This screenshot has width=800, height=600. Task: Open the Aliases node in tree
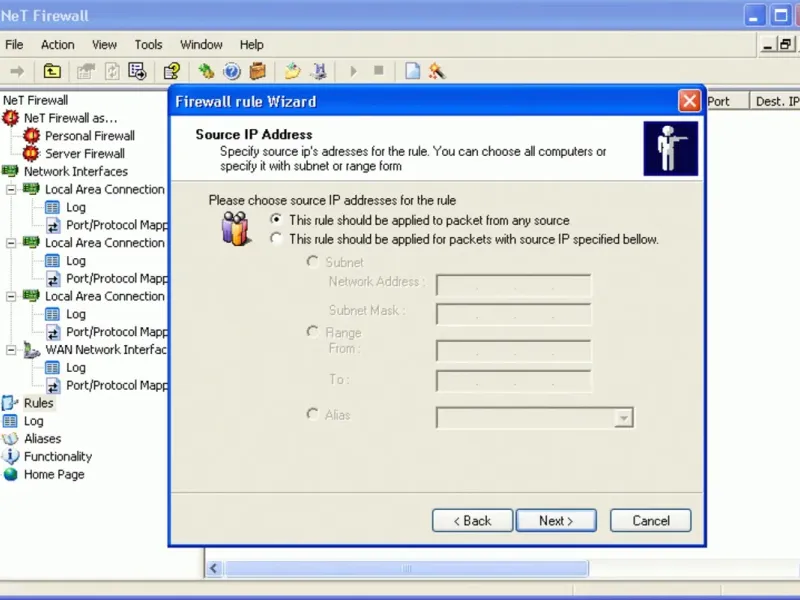click(x=42, y=439)
